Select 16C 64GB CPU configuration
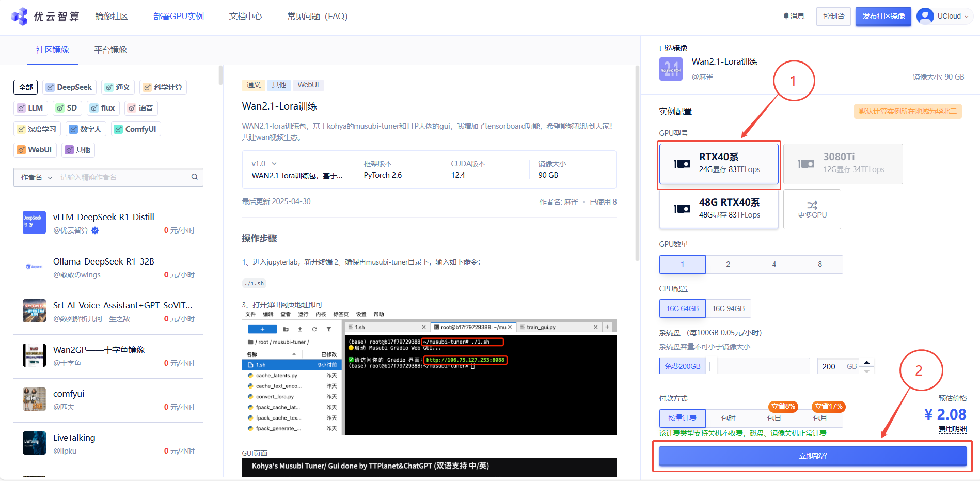Screen dimensions: 980x481 [682, 308]
